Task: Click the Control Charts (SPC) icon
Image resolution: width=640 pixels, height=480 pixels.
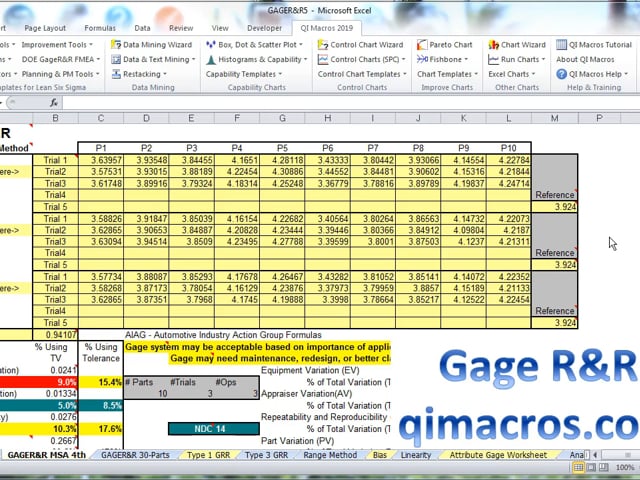Action: point(323,60)
